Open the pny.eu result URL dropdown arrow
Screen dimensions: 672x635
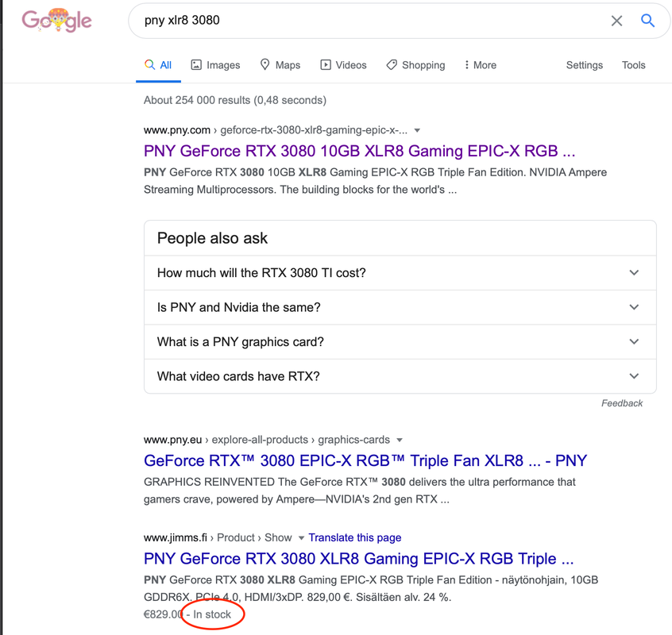400,440
